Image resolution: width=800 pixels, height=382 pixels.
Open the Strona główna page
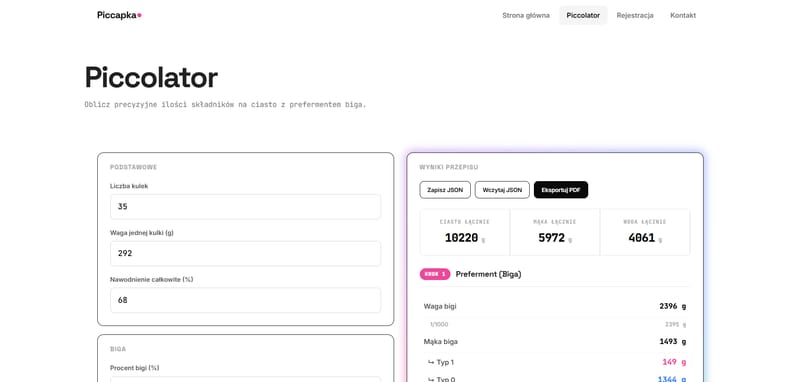click(526, 15)
